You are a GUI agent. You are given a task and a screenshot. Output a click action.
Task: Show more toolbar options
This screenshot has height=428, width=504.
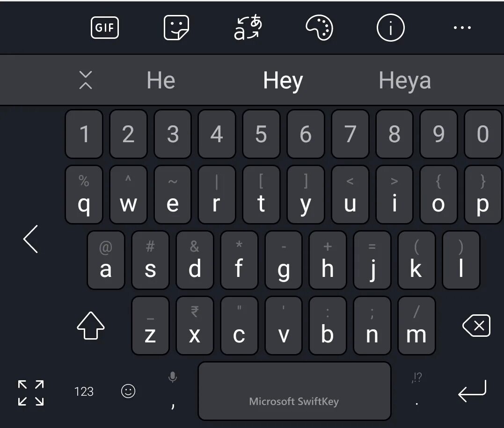(x=462, y=28)
